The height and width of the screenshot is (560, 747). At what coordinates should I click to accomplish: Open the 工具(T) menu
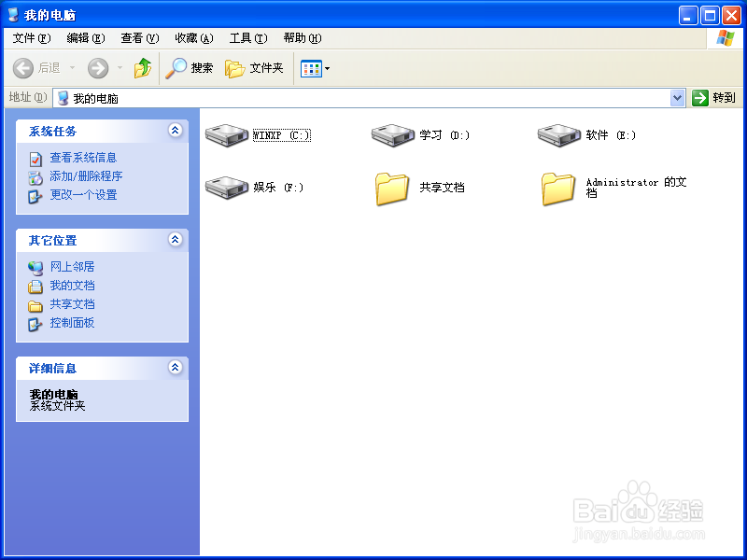coord(248,38)
